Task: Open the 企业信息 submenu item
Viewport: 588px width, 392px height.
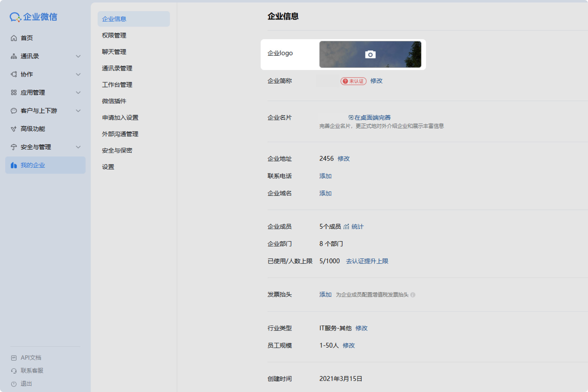Action: point(134,19)
